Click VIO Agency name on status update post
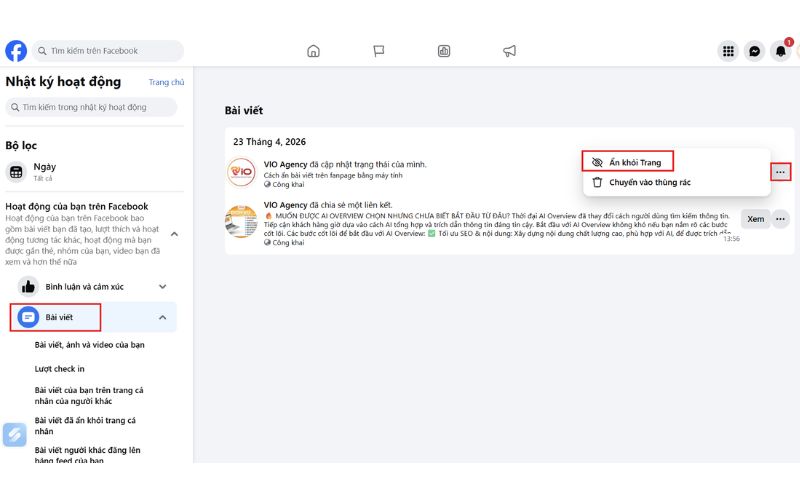800x500 pixels. [x=285, y=164]
